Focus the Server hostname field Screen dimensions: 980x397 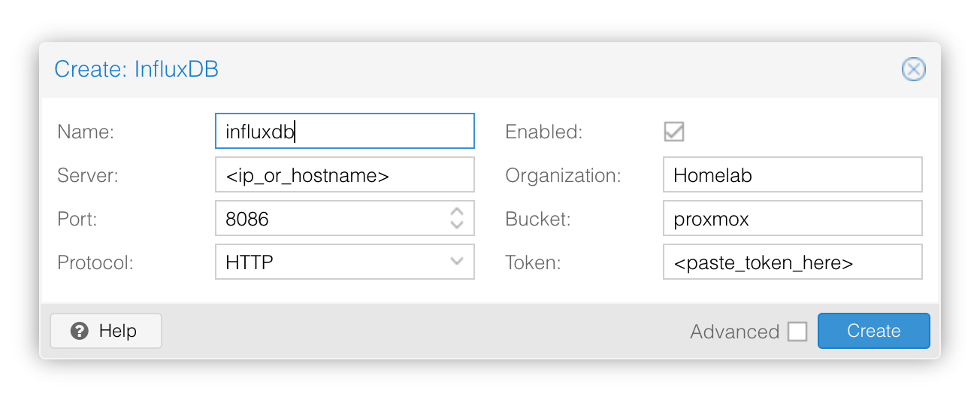(345, 175)
